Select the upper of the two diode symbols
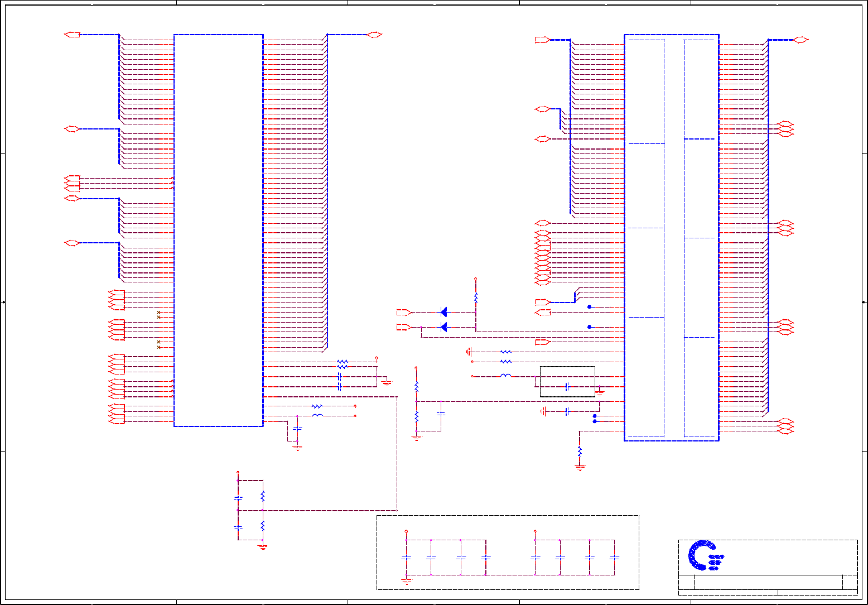The width and height of the screenshot is (868, 605). coord(443,312)
